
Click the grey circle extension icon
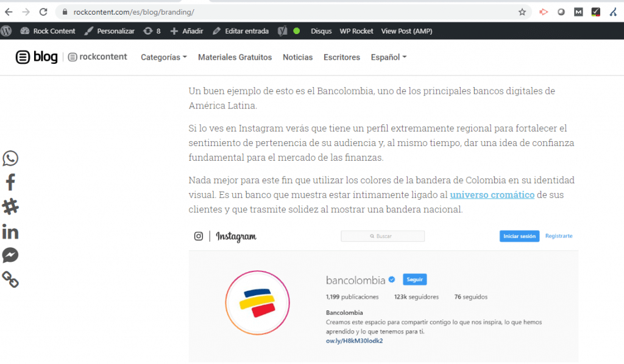(561, 12)
